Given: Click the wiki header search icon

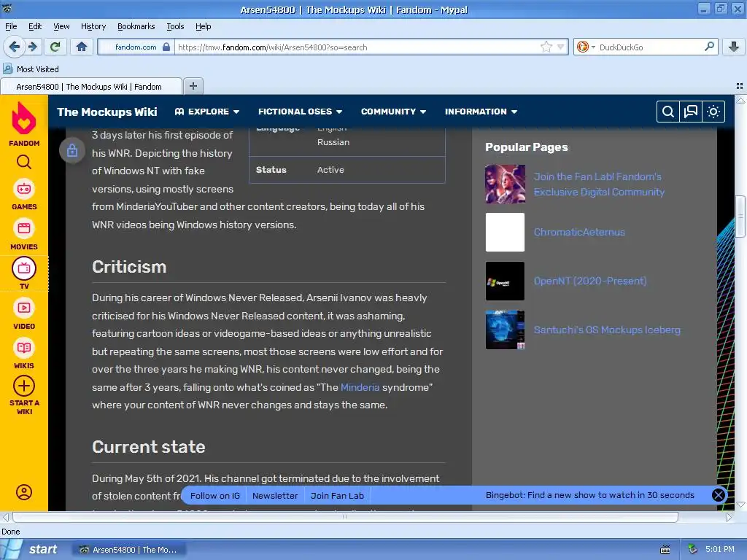Looking at the screenshot, I should [668, 112].
